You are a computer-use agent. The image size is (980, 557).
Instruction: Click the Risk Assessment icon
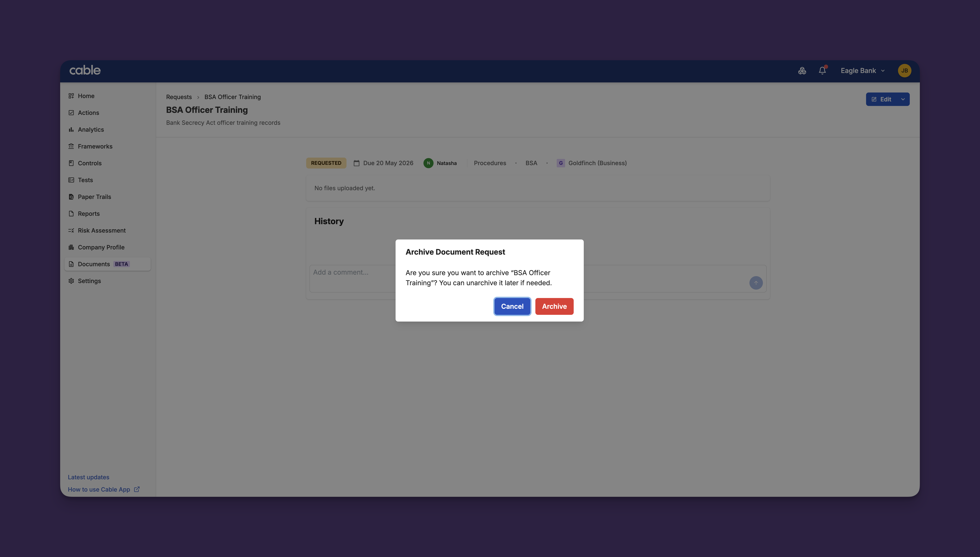[x=71, y=231]
